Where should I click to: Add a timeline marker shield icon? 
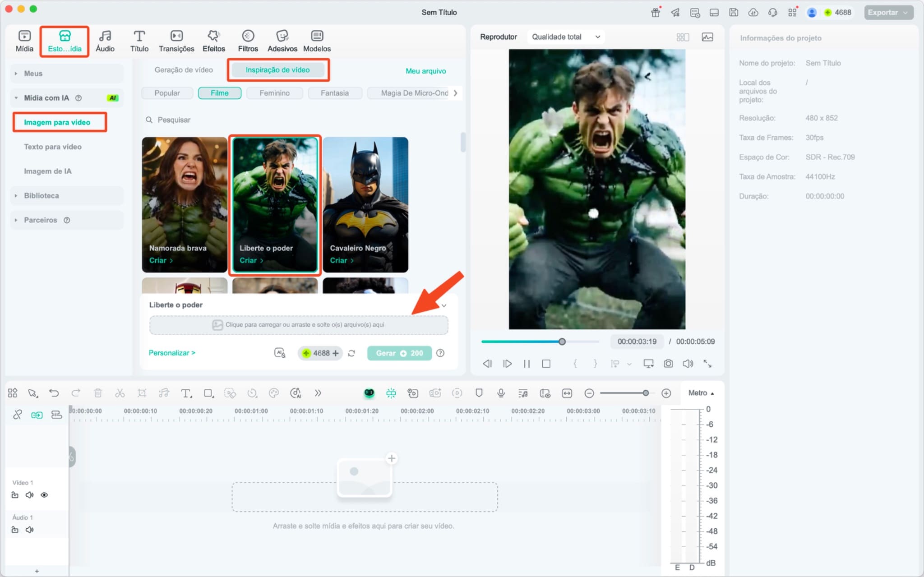(x=479, y=393)
